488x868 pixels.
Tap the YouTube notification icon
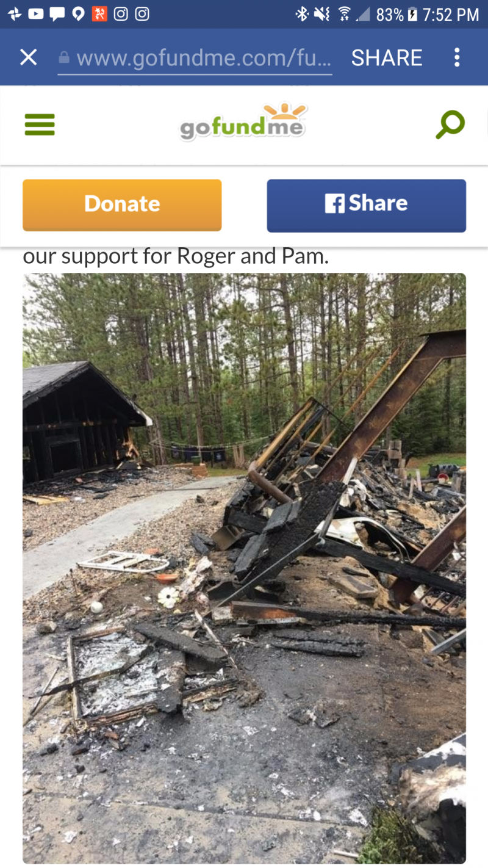point(36,13)
